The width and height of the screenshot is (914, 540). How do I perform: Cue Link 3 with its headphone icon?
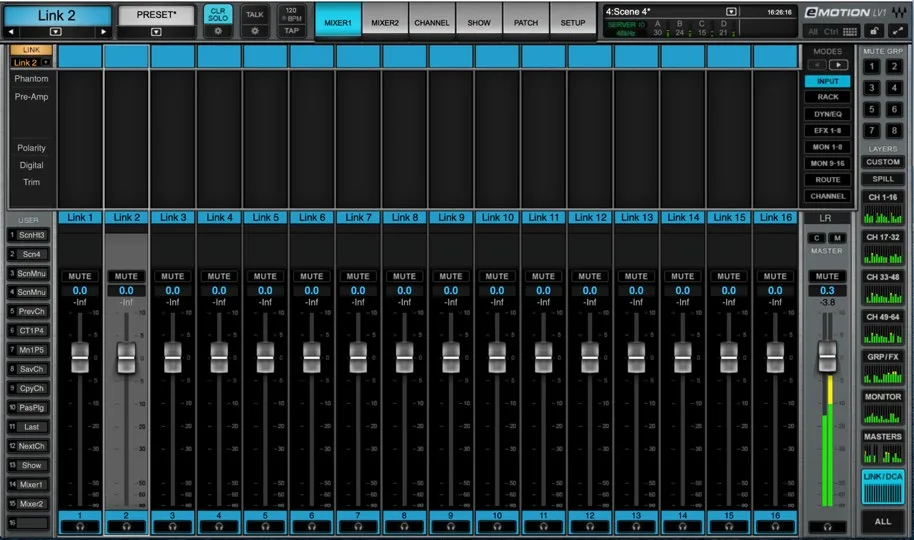coord(173,527)
